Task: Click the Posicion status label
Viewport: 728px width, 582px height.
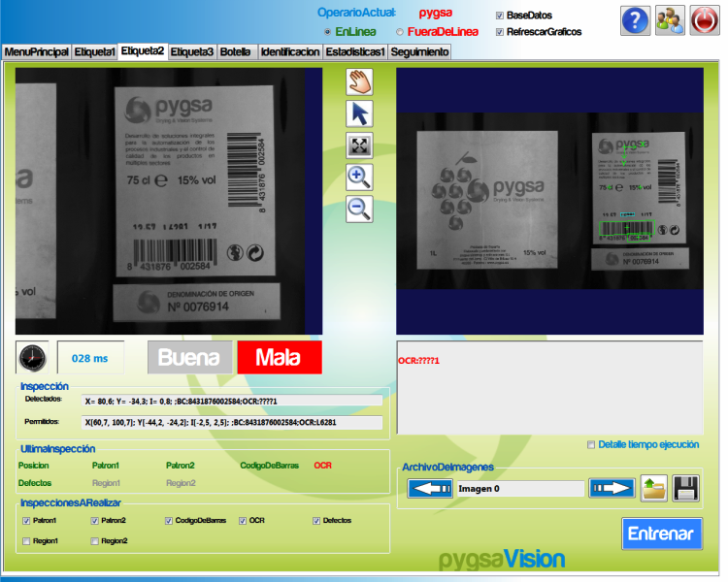Action: [x=33, y=466]
